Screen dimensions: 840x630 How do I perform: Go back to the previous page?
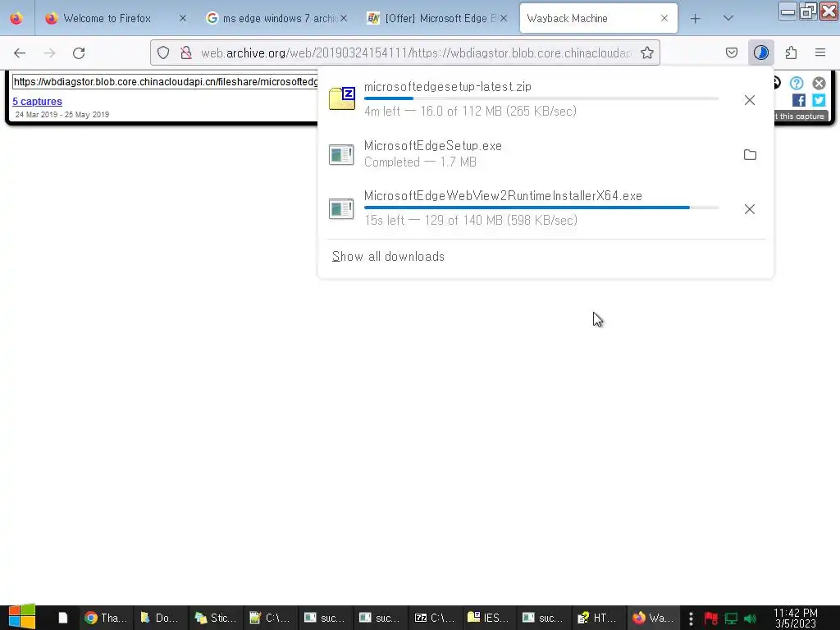click(20, 52)
